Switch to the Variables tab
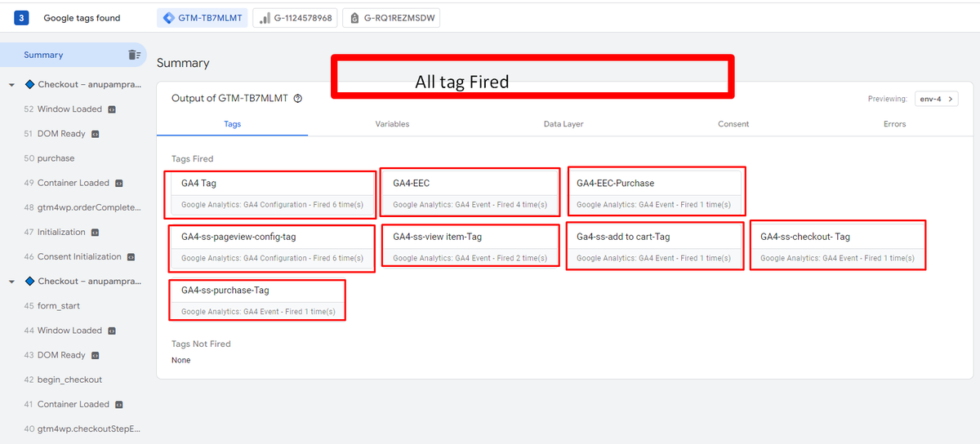Viewport: 980px width, 444px height. coord(392,124)
